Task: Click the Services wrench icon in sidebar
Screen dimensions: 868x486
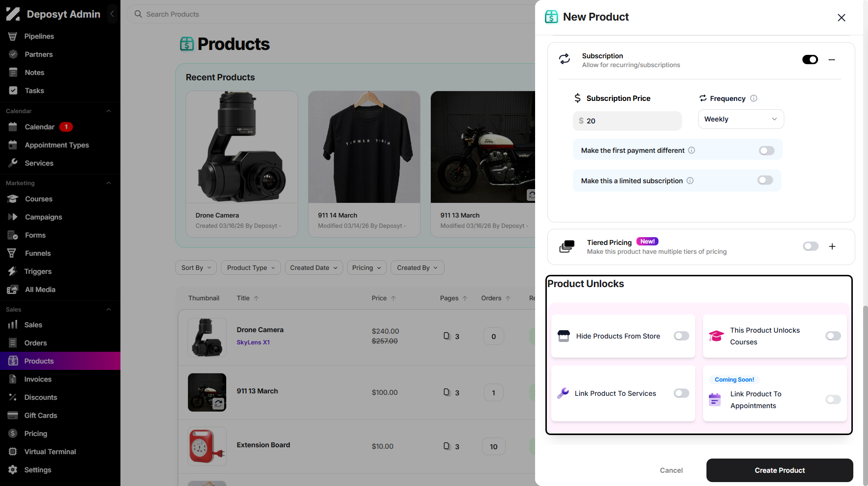Action: (13, 163)
